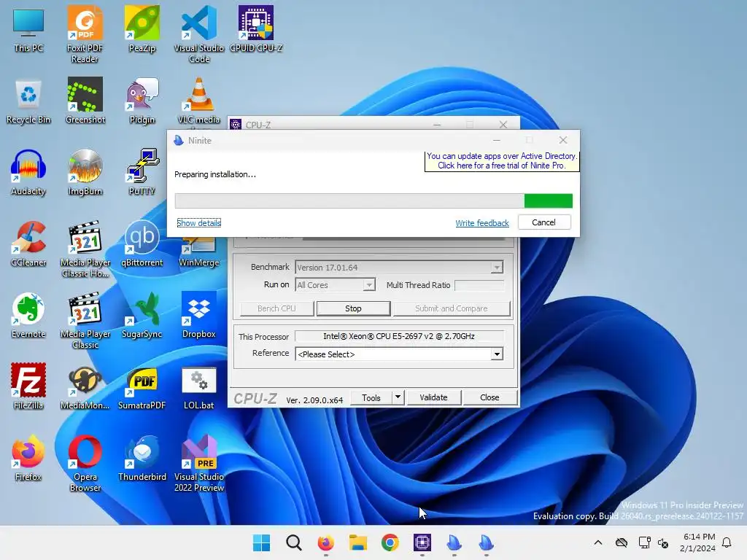This screenshot has height=560, width=747.
Task: Select the Audacity desktop shortcut
Action: point(28,172)
